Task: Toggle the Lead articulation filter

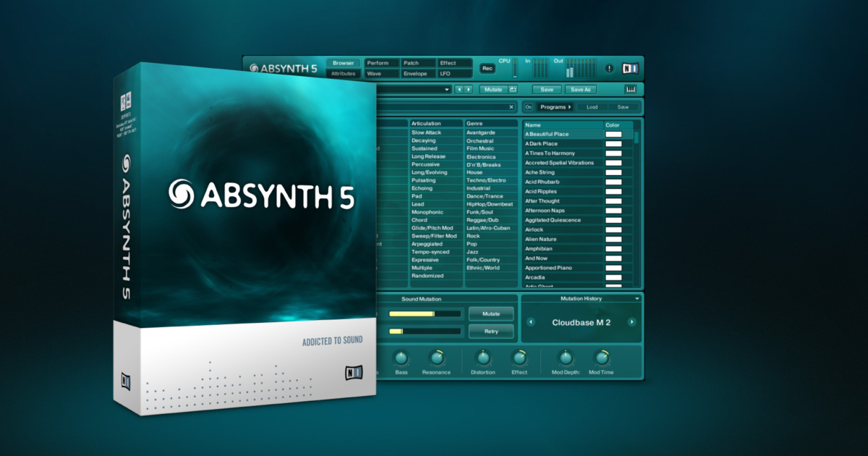Action: (435, 204)
